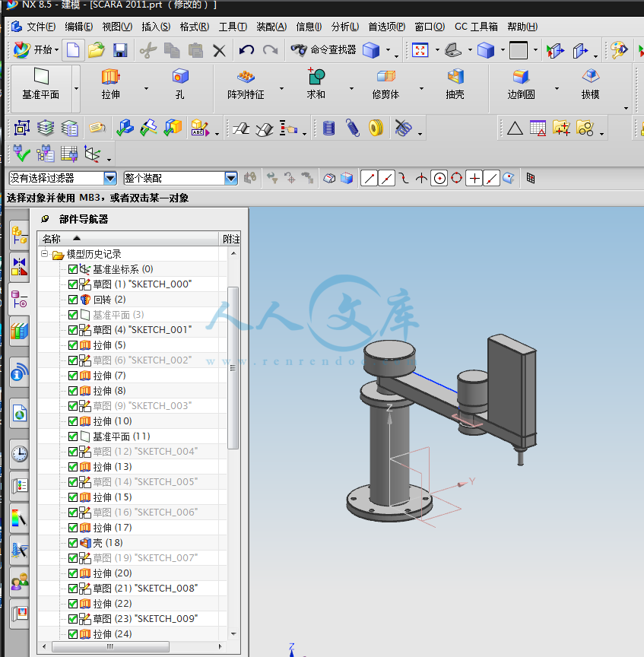
Task: Open the 插入(S) menu
Action: coord(156,27)
